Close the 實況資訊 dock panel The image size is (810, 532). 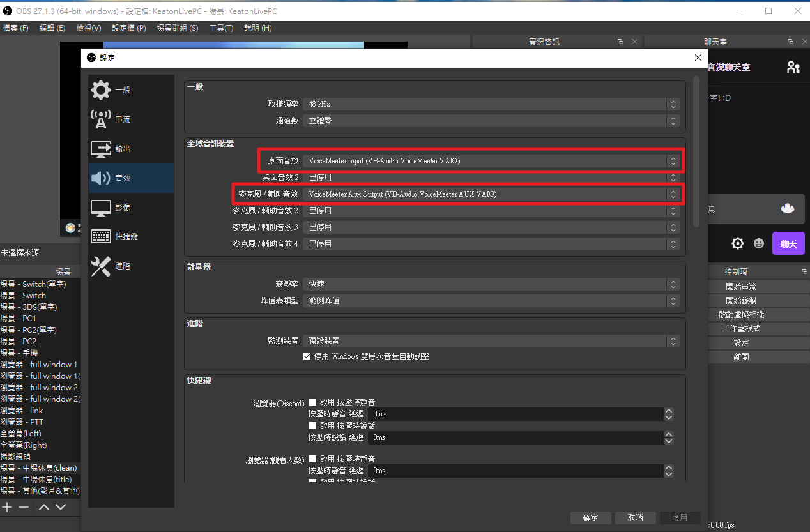(634, 42)
